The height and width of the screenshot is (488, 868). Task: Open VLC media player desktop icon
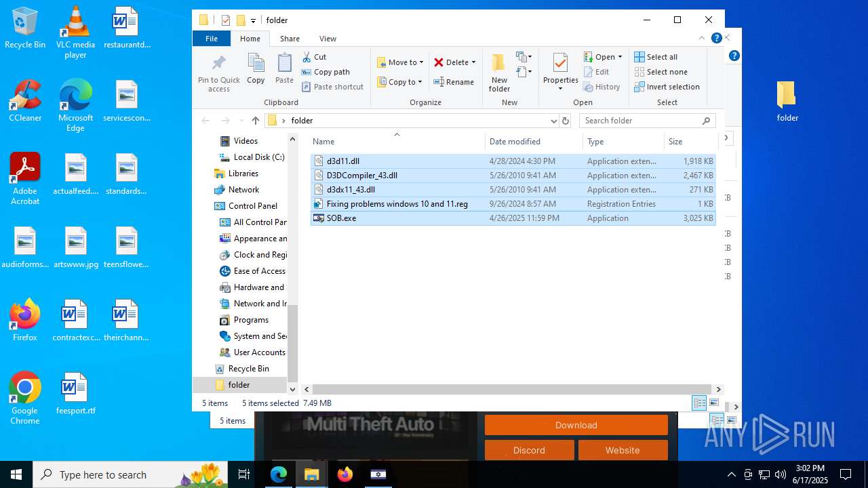pos(75,33)
